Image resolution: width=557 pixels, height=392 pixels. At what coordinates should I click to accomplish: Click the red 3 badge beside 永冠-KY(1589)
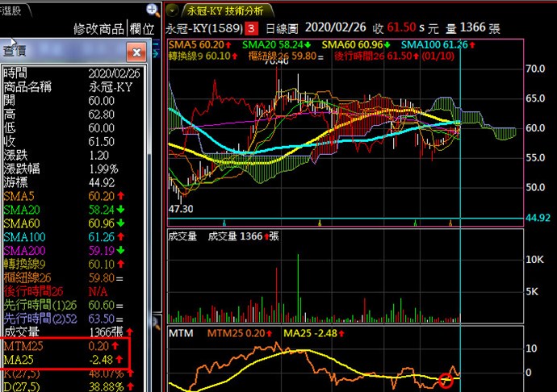[250, 27]
